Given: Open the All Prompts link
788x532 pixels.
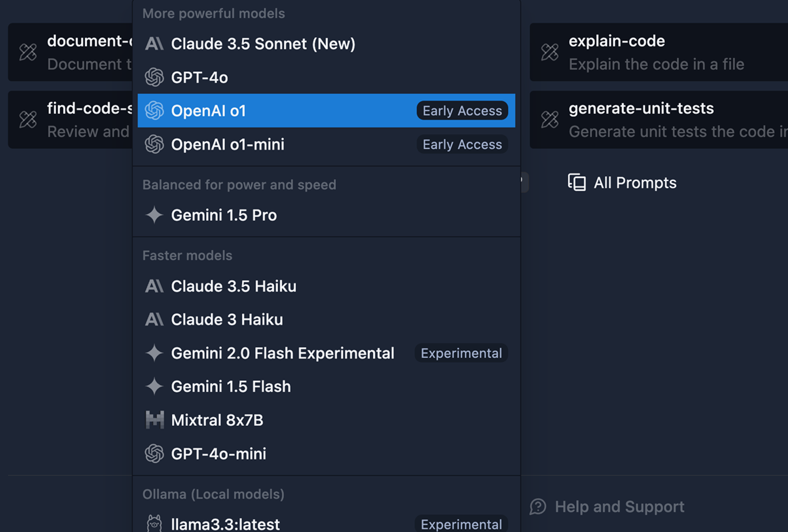Looking at the screenshot, I should point(634,183).
